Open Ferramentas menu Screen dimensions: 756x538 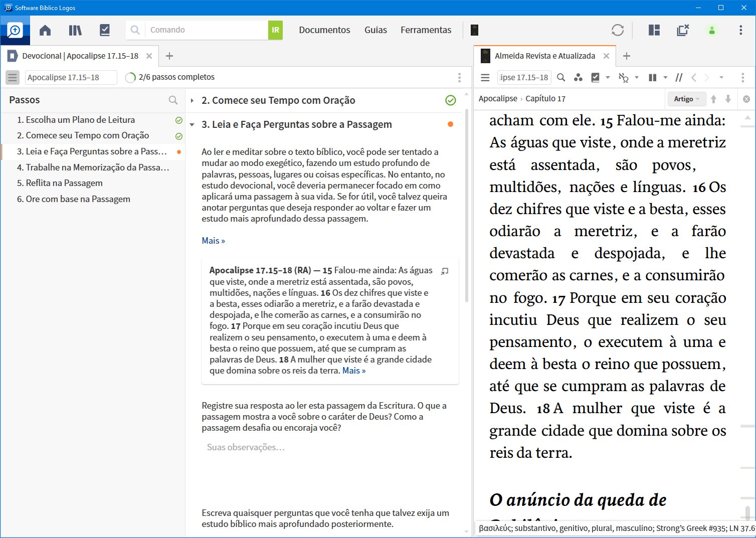pyautogui.click(x=426, y=30)
